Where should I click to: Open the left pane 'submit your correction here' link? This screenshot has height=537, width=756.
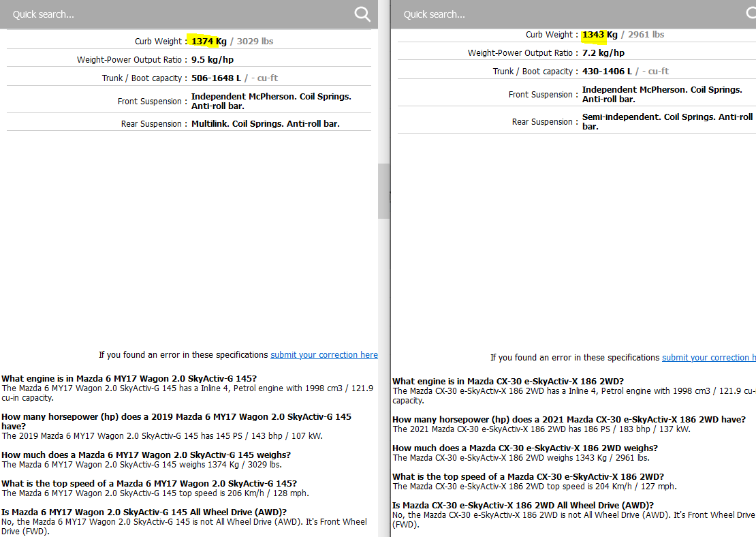[x=324, y=354]
